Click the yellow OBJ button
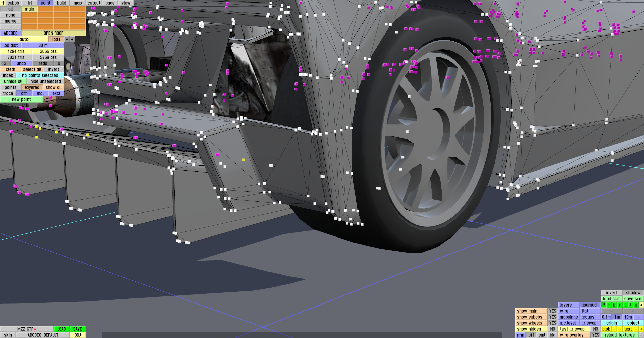The width and height of the screenshot is (644, 338). point(78,335)
